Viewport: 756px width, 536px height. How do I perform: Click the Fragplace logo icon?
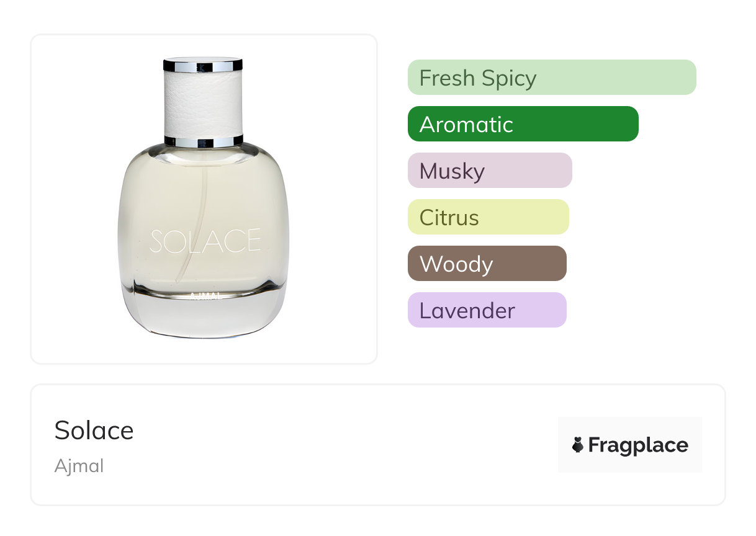tap(578, 445)
